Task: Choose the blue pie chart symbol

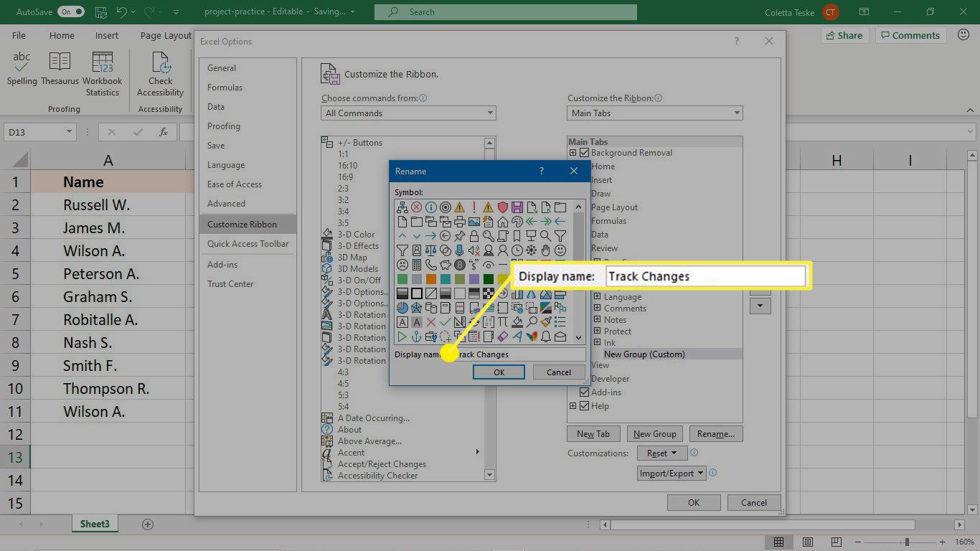Action: pos(402,308)
